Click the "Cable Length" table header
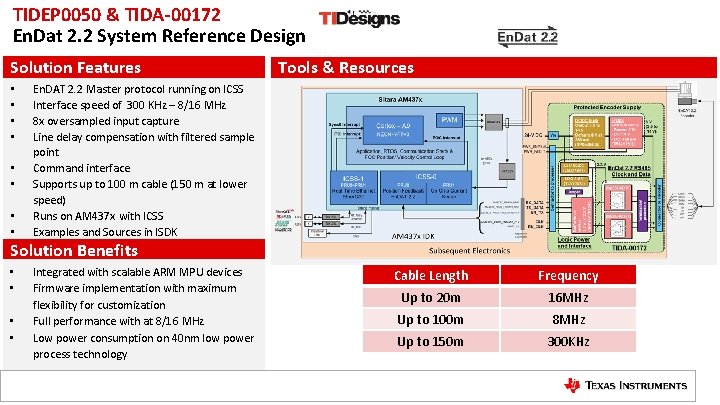 tap(431, 275)
